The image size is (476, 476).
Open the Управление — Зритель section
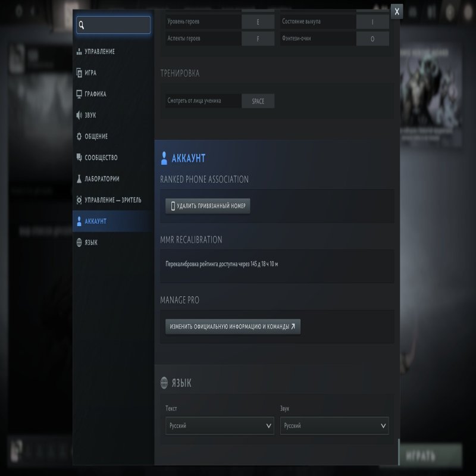(112, 200)
